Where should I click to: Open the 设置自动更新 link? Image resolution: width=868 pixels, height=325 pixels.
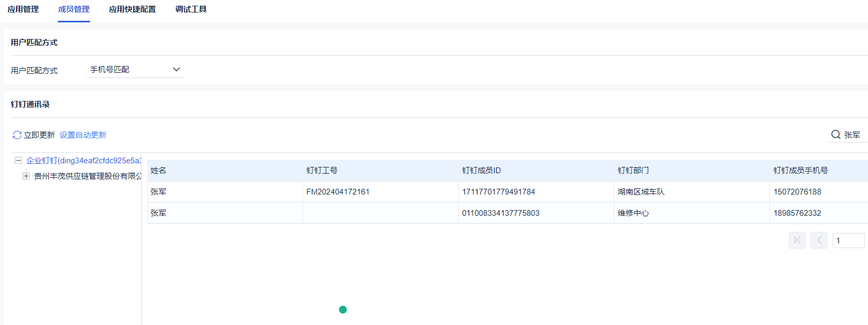click(83, 135)
